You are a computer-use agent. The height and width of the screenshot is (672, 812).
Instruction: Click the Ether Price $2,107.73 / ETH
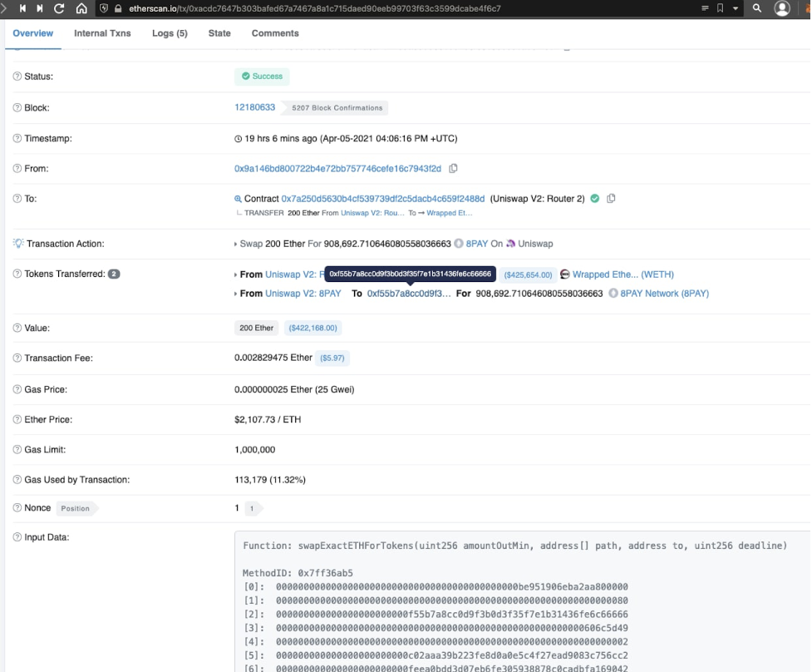pos(268,419)
